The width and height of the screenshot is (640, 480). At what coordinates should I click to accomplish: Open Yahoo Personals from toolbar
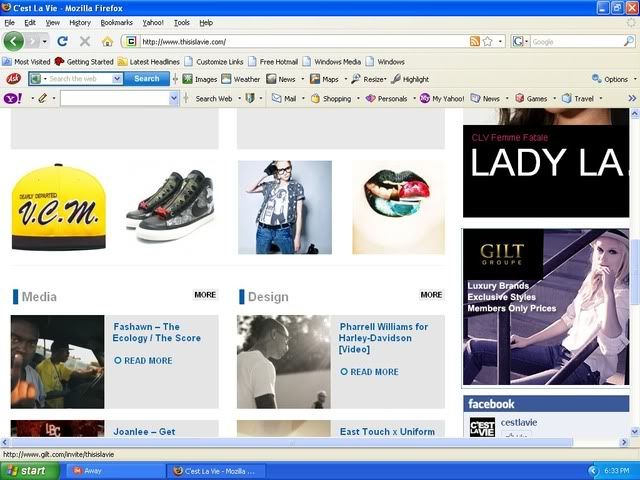[387, 98]
